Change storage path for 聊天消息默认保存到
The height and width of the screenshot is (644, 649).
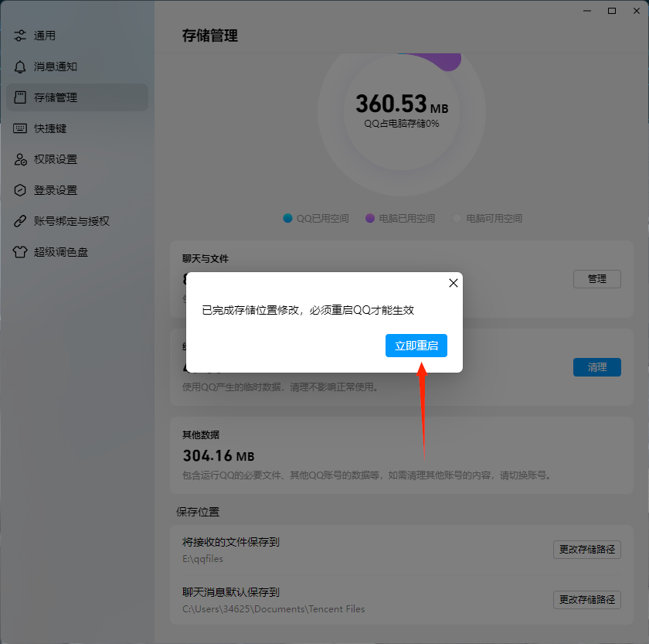(x=586, y=599)
